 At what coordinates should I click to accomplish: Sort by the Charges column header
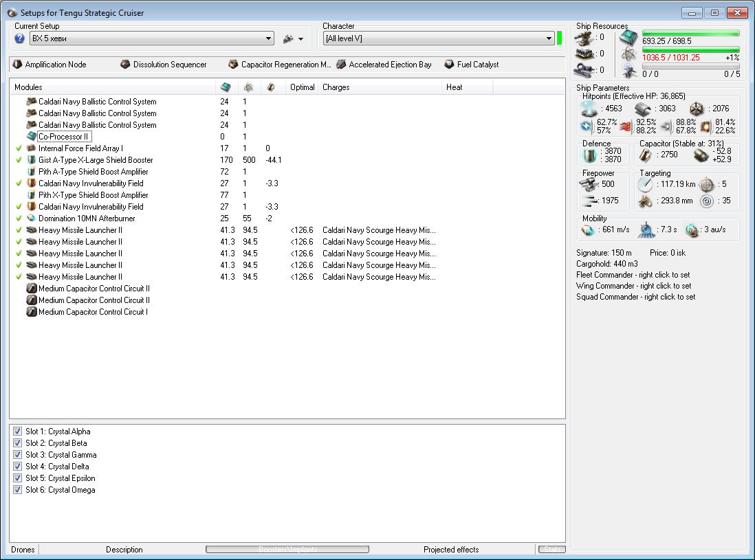(x=380, y=87)
